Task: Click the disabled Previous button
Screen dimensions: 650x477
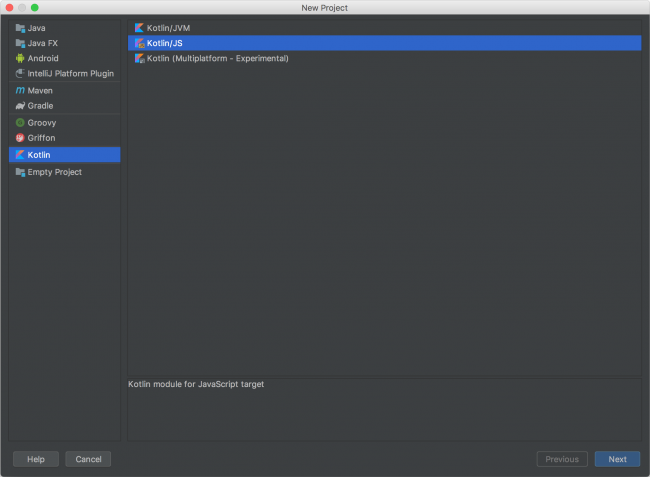Action: click(x=562, y=459)
